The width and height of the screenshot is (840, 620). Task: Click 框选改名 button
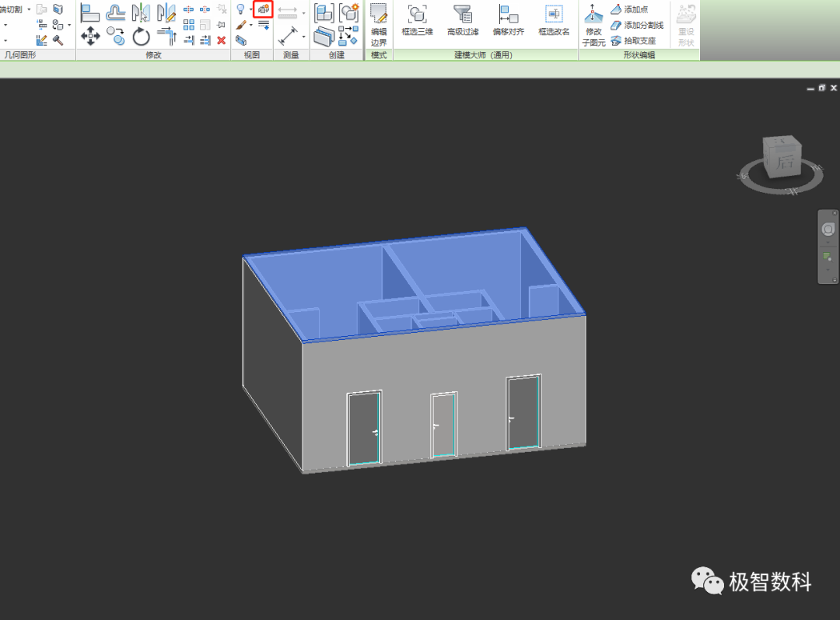click(554, 20)
